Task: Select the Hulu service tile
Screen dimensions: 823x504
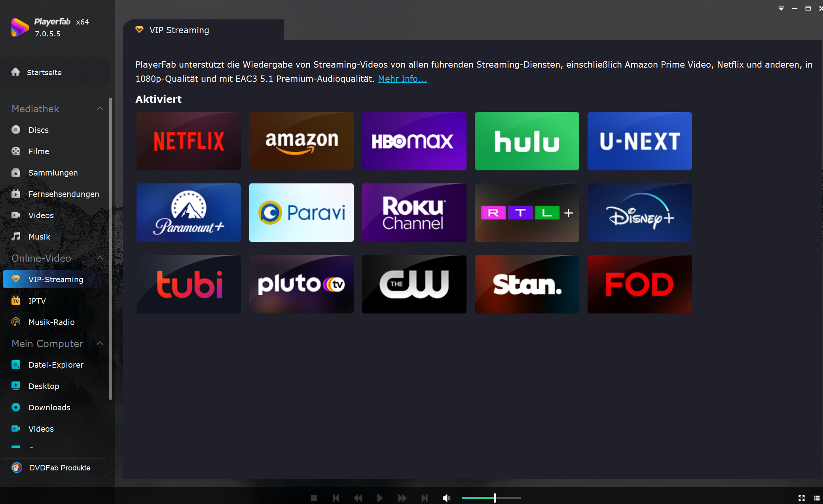Action: [x=527, y=141]
